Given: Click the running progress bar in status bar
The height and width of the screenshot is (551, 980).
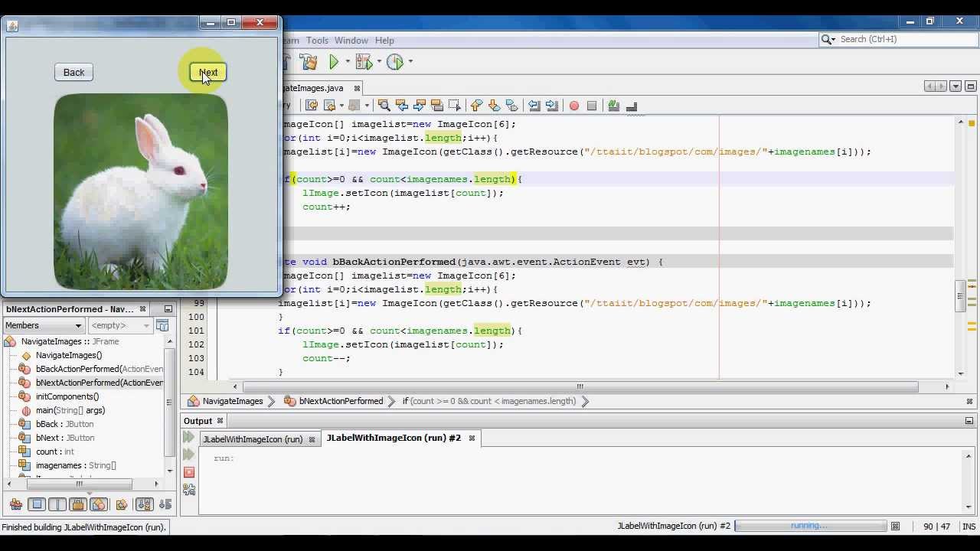Looking at the screenshot, I should (810, 526).
